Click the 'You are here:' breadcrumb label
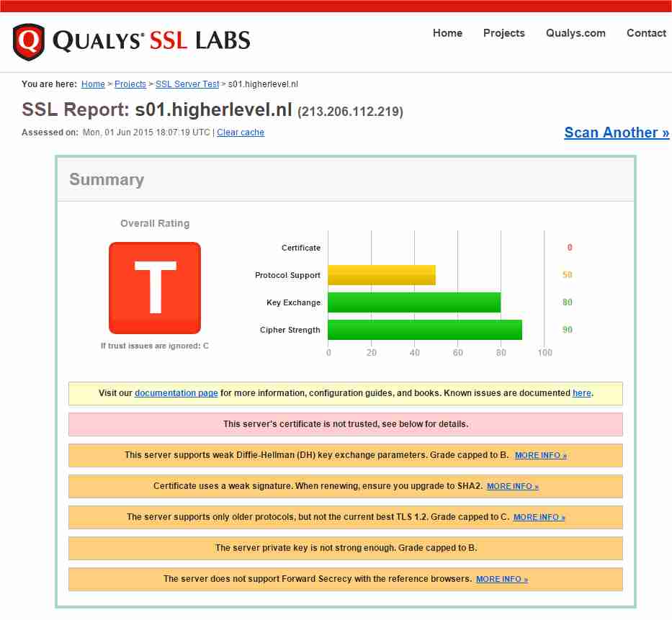The width and height of the screenshot is (672, 620). (49, 84)
